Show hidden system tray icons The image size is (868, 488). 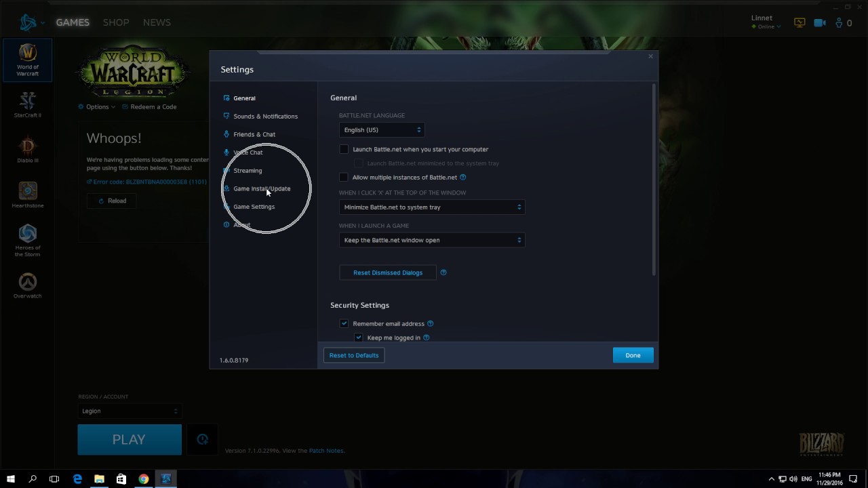click(x=771, y=479)
